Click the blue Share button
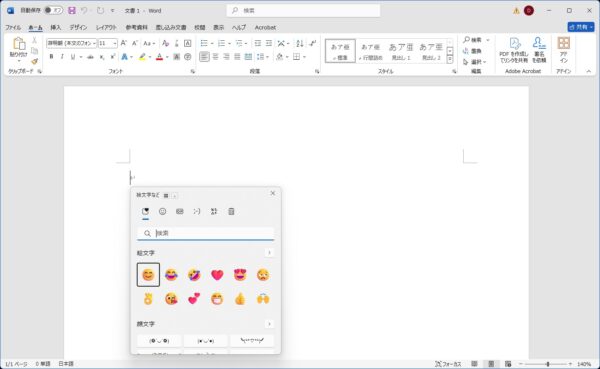The image size is (600, 369). point(581,27)
